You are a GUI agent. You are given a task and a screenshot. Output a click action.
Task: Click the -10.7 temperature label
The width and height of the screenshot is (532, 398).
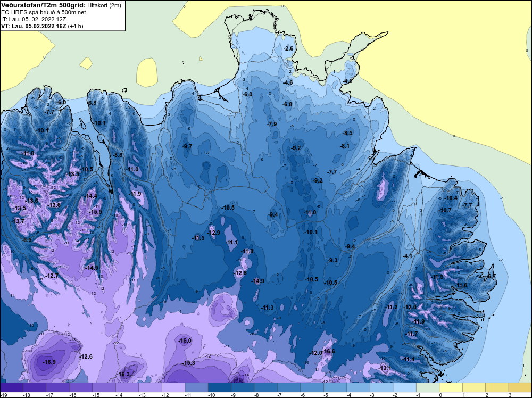[x=445, y=210]
